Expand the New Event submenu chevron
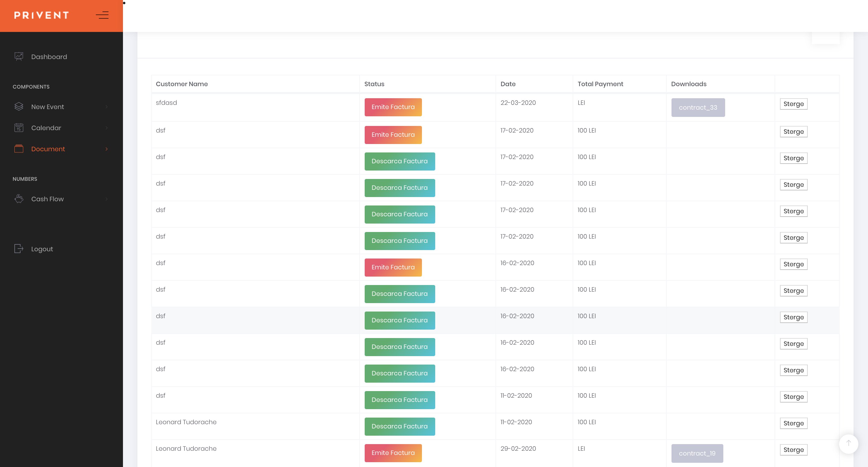This screenshot has height=467, width=868. pyautogui.click(x=106, y=107)
